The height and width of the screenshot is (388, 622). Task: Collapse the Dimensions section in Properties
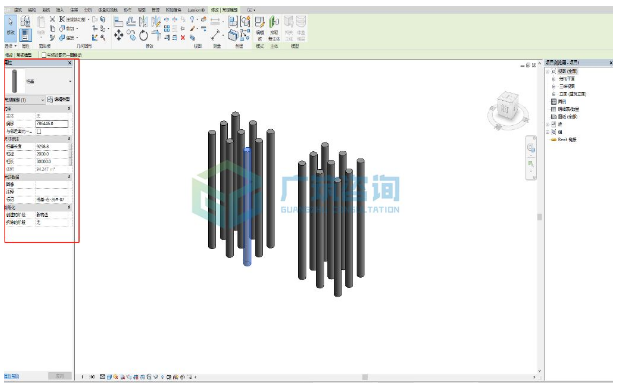coord(69,139)
